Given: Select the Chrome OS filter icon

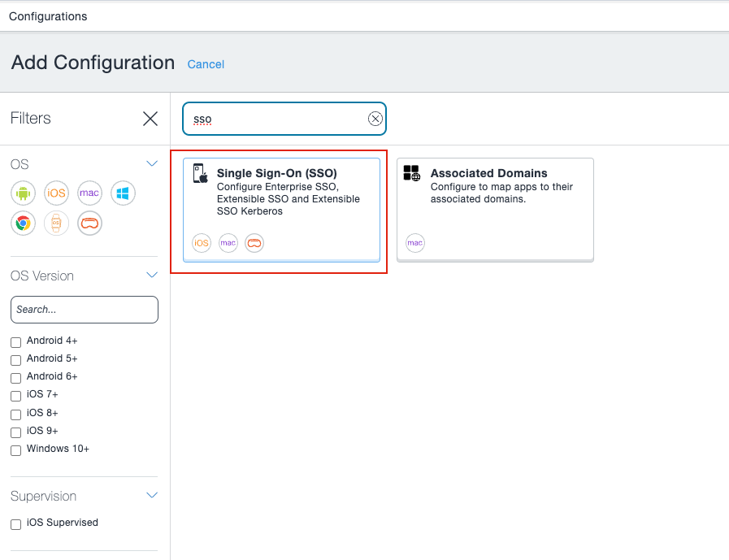Looking at the screenshot, I should 23,223.
